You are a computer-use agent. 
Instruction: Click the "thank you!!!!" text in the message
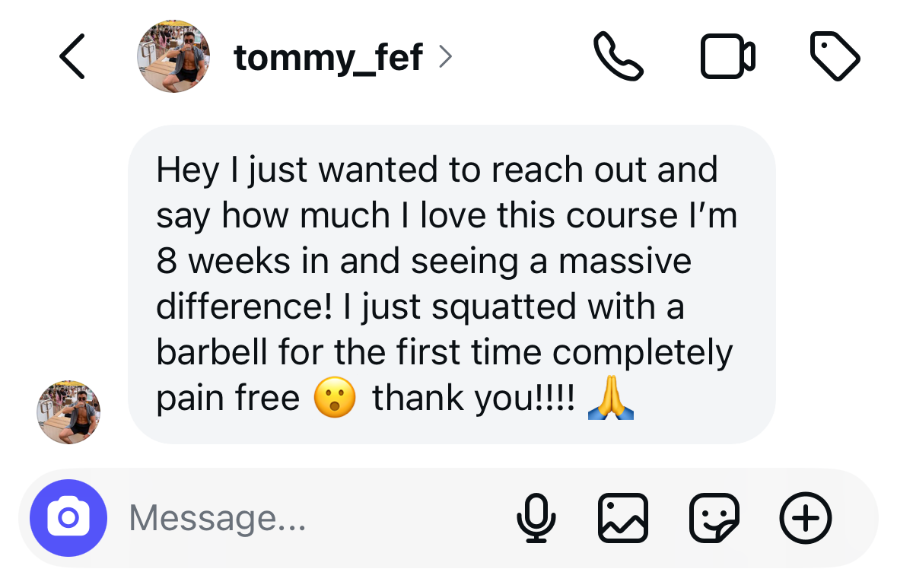(x=474, y=399)
